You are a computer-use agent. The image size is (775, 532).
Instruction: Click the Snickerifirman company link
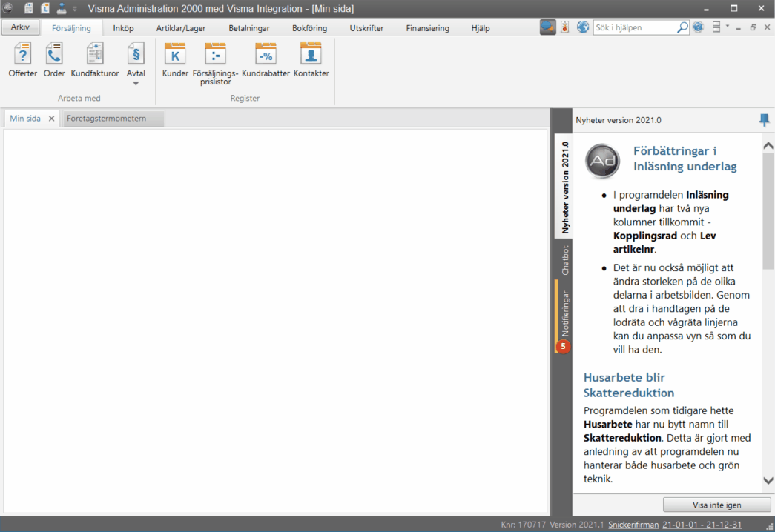point(633,525)
